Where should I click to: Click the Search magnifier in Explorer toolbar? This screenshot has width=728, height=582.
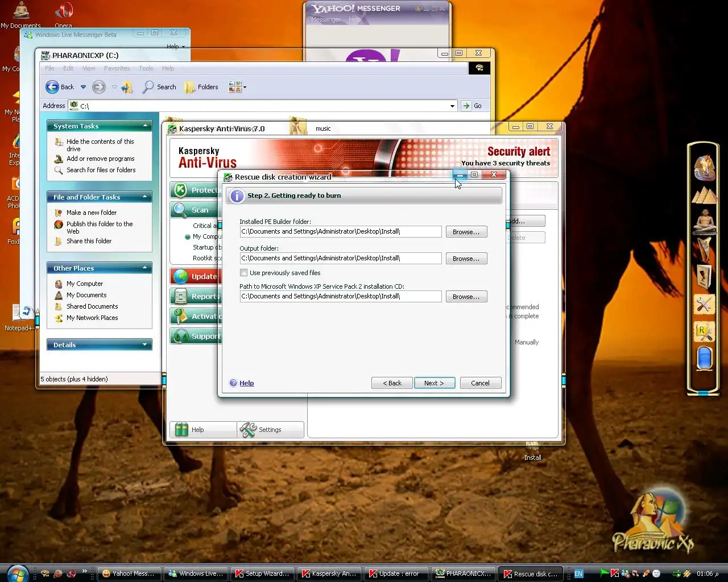(160, 87)
